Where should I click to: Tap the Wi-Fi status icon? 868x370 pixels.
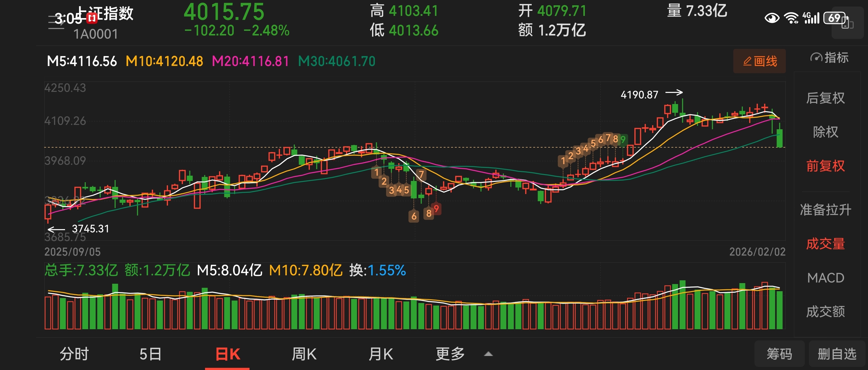pos(791,18)
